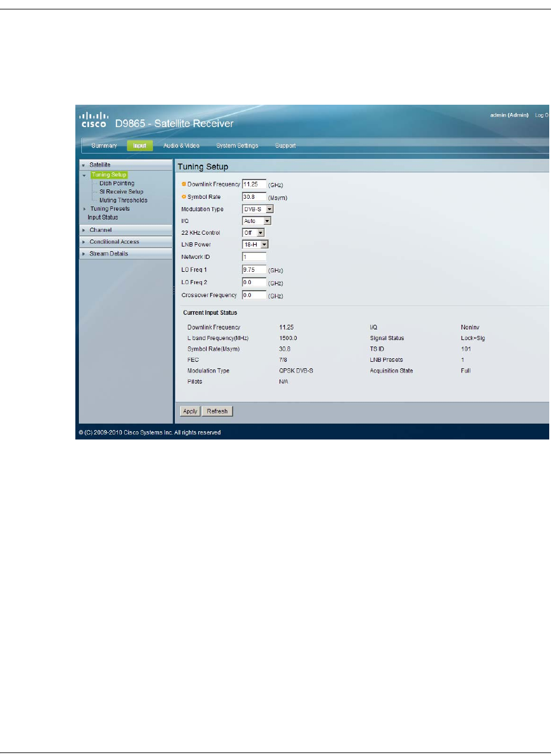Switch to Audio & Video tab

181,145
